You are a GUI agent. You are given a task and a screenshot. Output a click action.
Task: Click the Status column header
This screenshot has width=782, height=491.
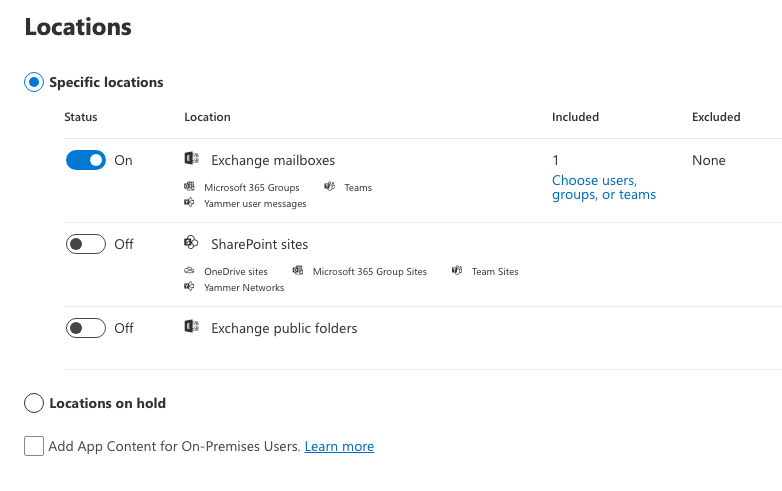click(81, 117)
